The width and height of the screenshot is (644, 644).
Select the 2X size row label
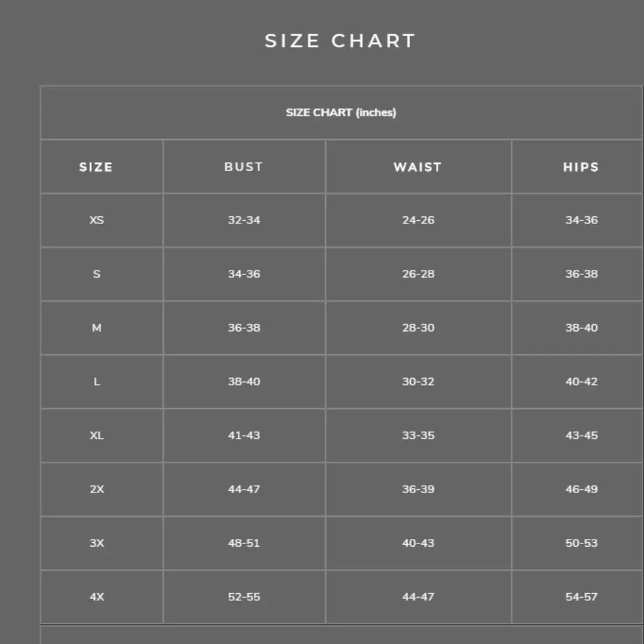(x=97, y=489)
